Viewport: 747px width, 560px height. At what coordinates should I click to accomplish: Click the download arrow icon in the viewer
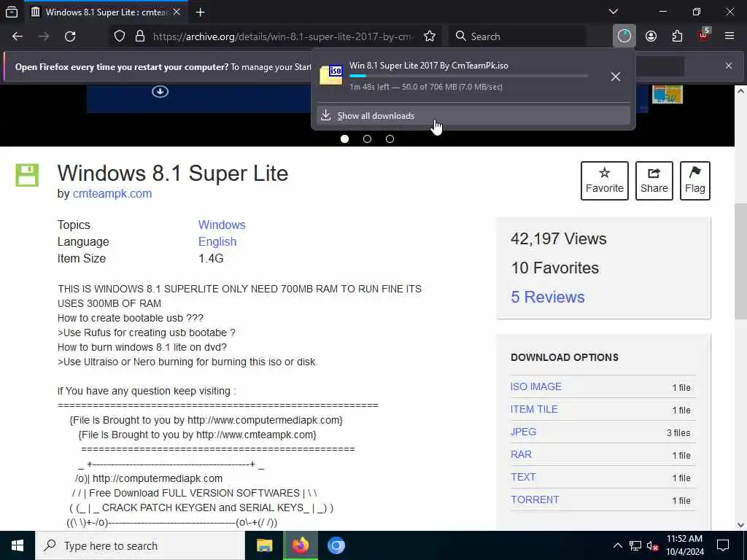tap(160, 91)
